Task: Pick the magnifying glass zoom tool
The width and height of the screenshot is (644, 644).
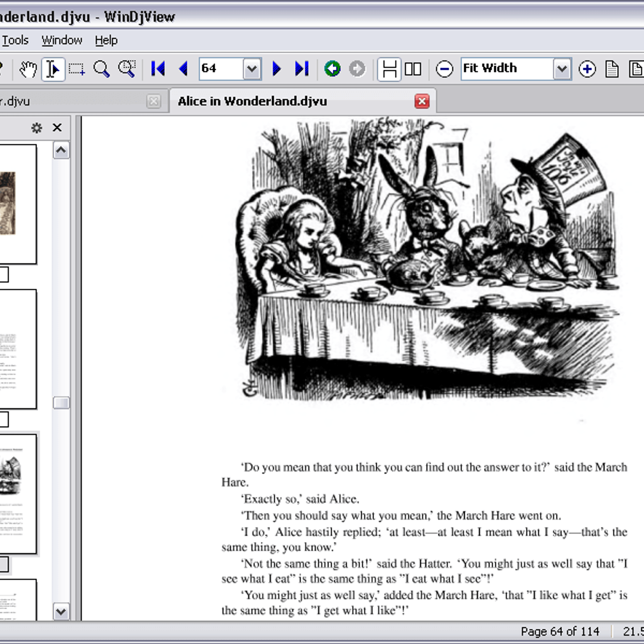Action: [101, 69]
